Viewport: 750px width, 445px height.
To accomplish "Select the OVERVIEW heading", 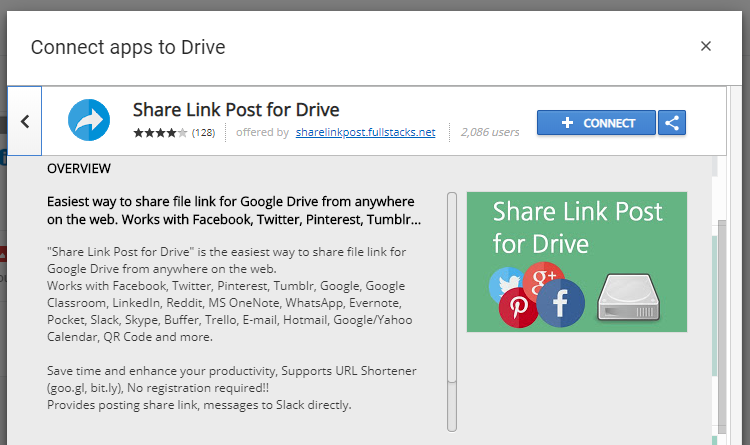I will (x=79, y=168).
